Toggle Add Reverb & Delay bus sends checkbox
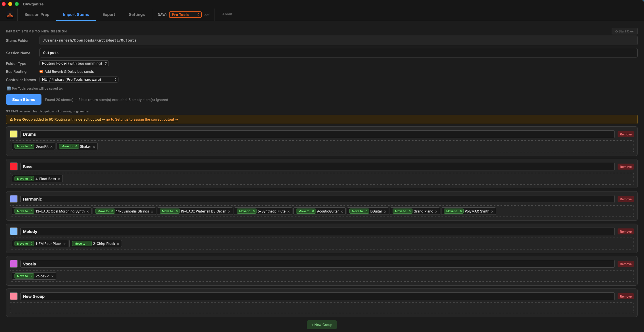 coord(41,72)
